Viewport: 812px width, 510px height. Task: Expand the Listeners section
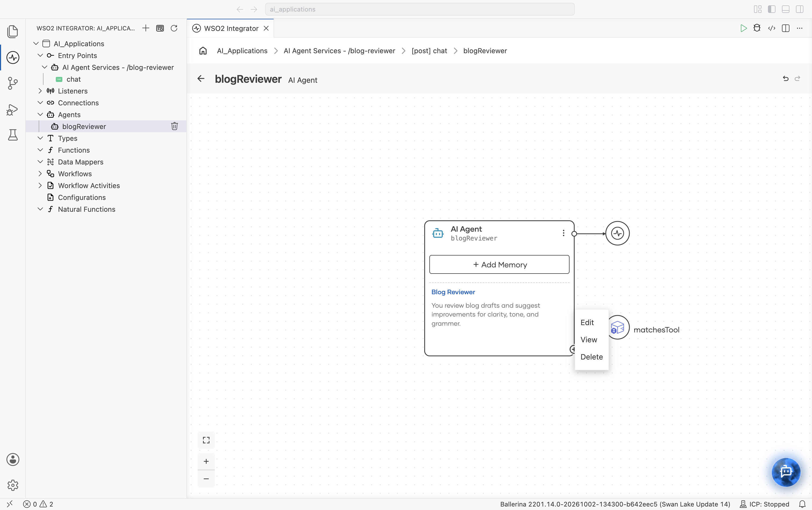(40, 91)
